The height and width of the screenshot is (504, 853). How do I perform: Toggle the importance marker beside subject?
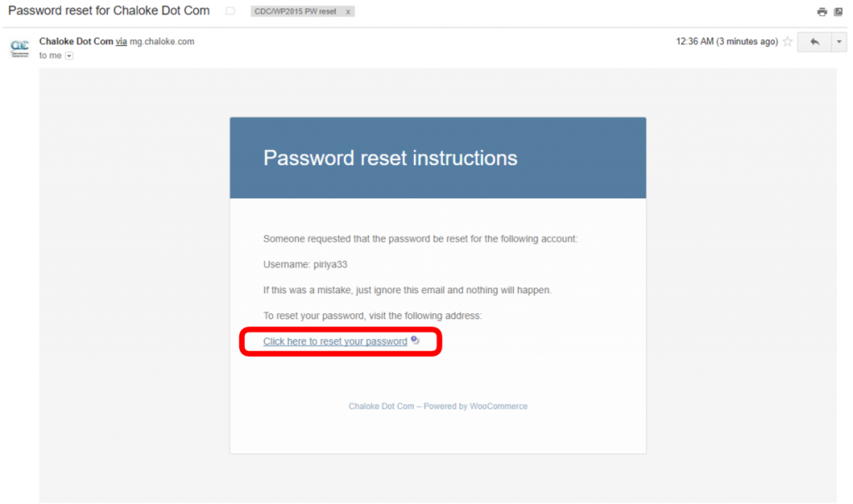pyautogui.click(x=231, y=12)
